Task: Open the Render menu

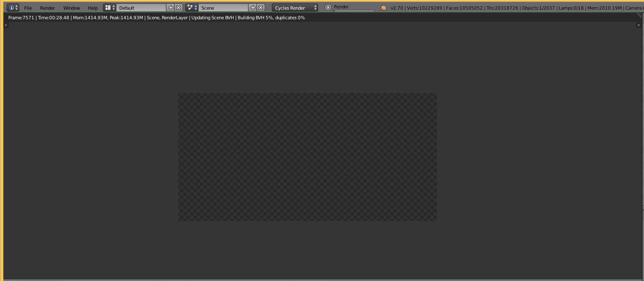Action: coord(47,8)
